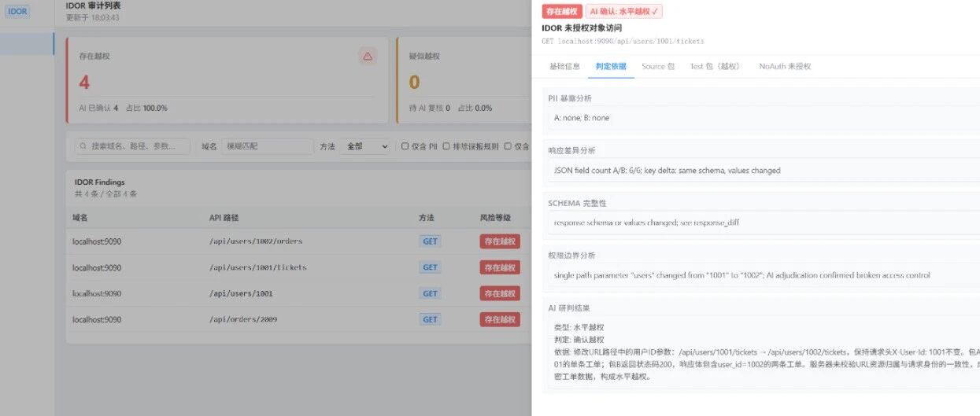Screen dimensions: 980x416
Task: Click the 响应差异分析 section label
Action: tap(572, 150)
